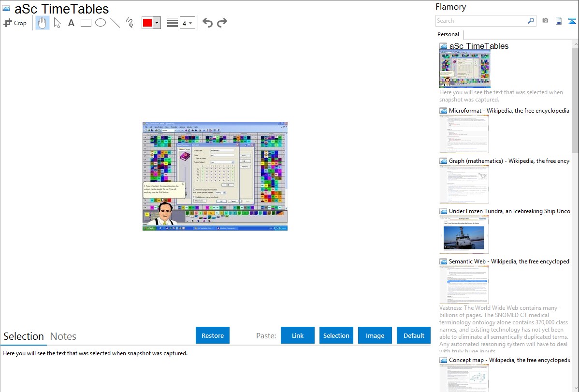Paste using Default button
This screenshot has width=579, height=392.
tap(414, 335)
